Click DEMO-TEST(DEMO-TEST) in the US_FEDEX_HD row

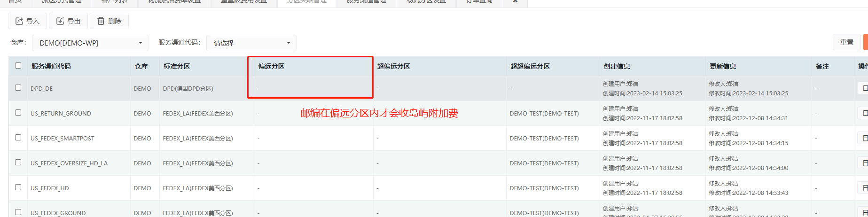tap(544, 188)
